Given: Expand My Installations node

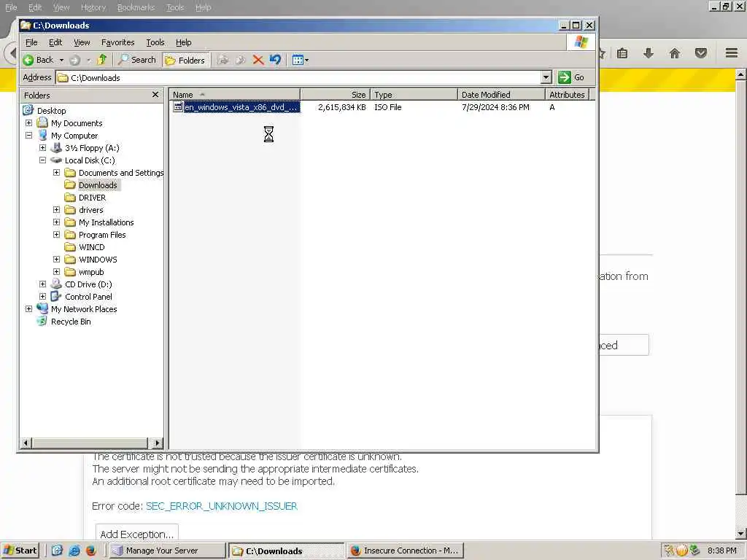Looking at the screenshot, I should coord(56,222).
